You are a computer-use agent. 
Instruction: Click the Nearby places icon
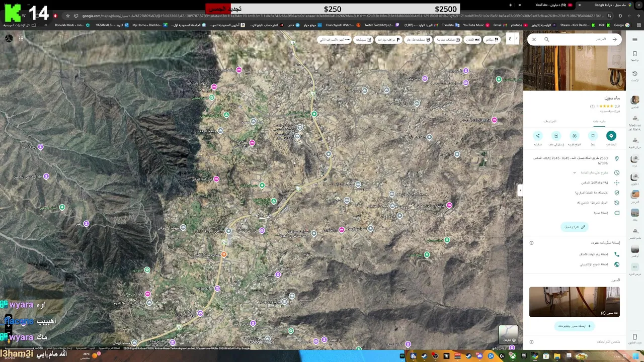pos(574,136)
